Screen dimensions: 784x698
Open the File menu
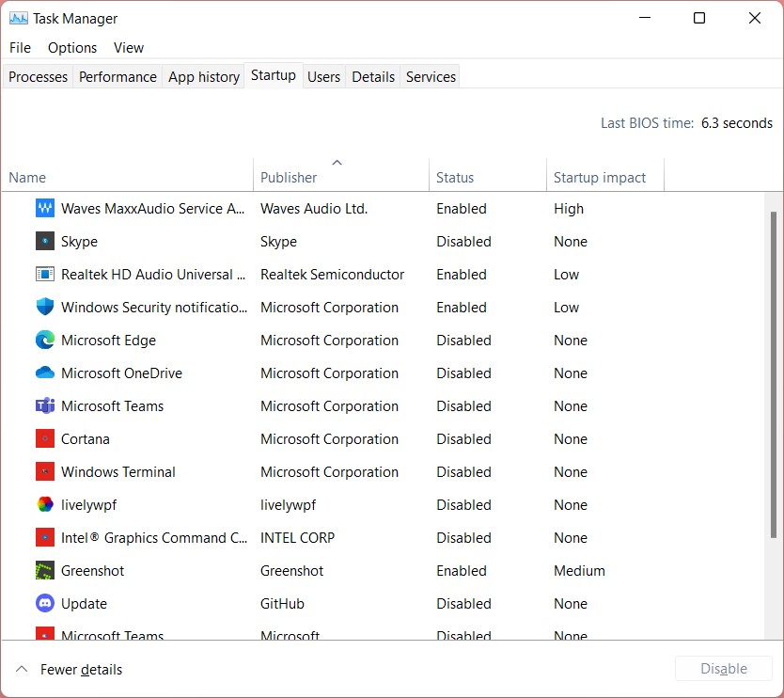(20, 48)
